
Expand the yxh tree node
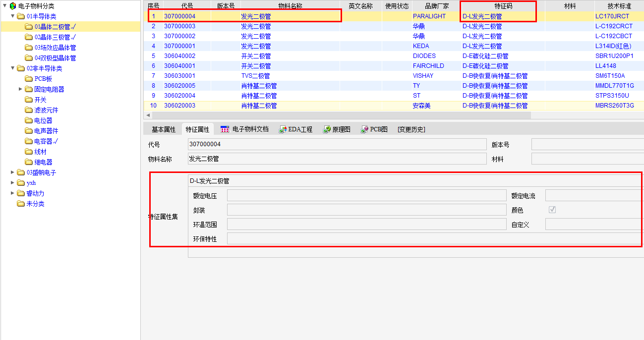pyautogui.click(x=13, y=183)
